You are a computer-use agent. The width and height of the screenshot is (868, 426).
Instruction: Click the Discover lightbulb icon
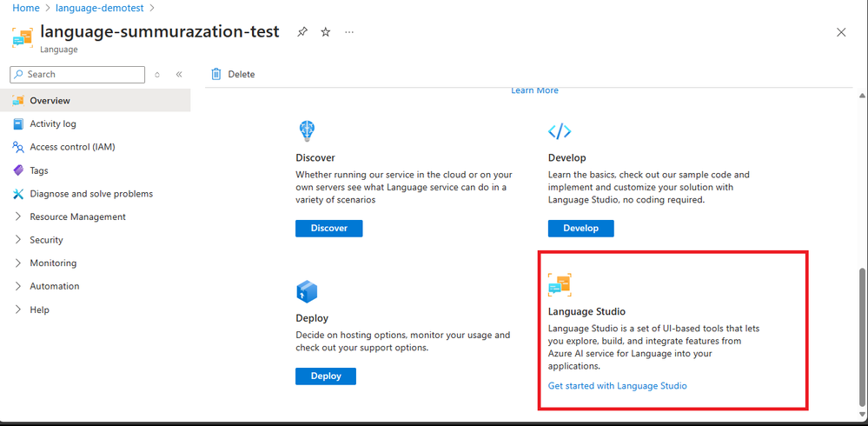[307, 131]
